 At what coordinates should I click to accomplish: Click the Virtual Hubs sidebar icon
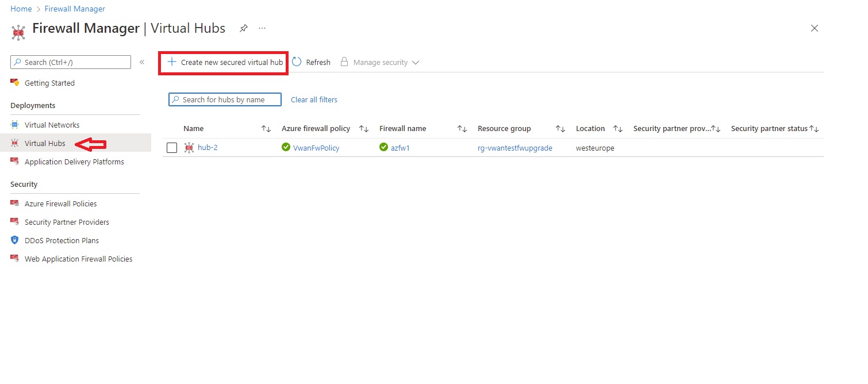click(x=15, y=143)
